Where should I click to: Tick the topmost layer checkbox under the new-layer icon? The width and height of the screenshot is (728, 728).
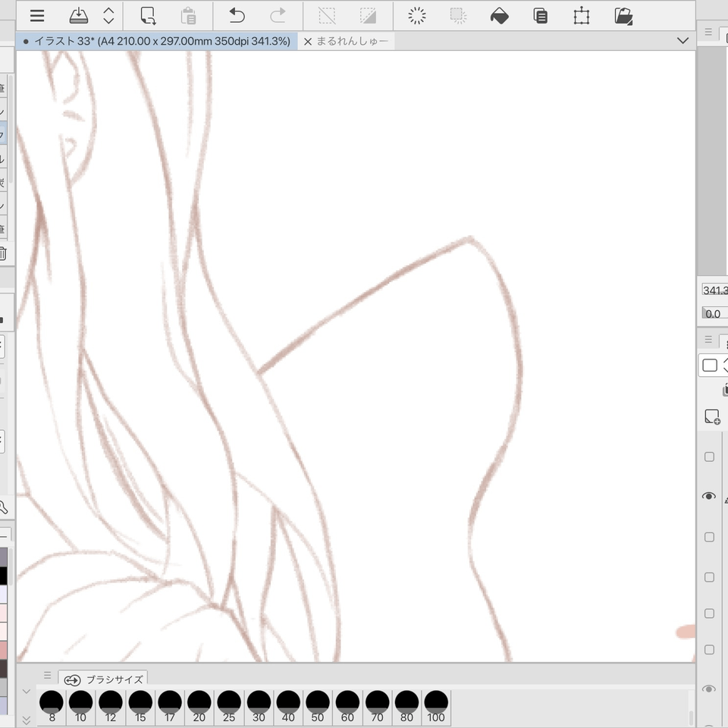click(709, 457)
